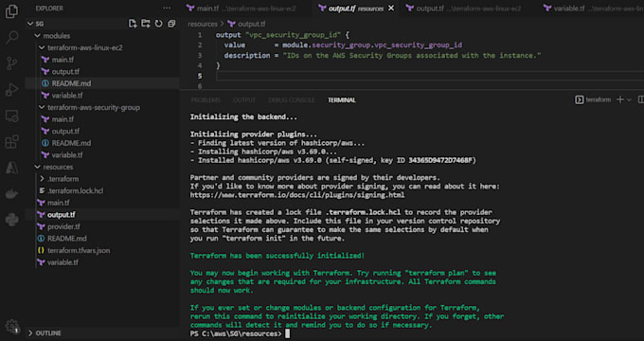The width and height of the screenshot is (644, 341).
Task: Open the Manage gear menu
Action: [11, 326]
